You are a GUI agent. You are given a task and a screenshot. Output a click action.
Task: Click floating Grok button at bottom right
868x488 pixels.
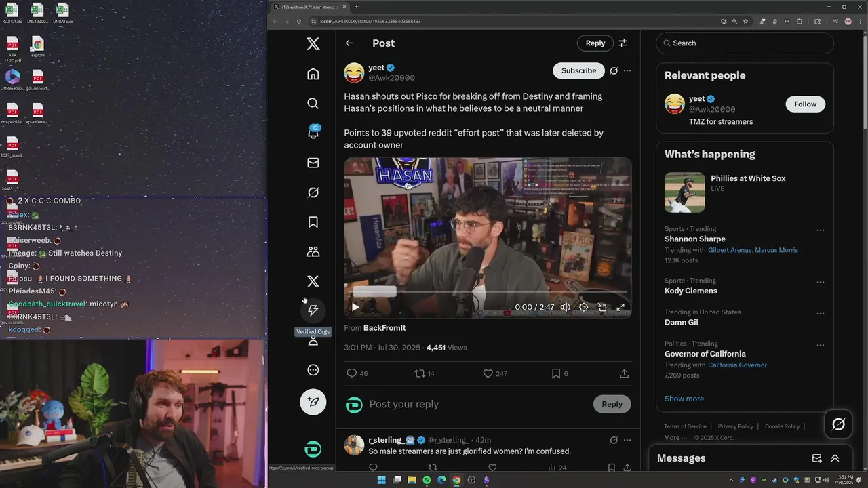[x=838, y=424]
